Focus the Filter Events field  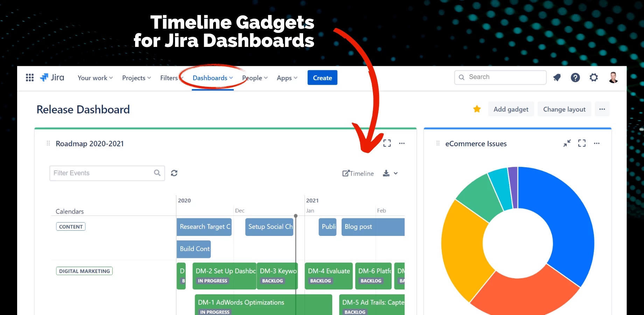tap(107, 173)
